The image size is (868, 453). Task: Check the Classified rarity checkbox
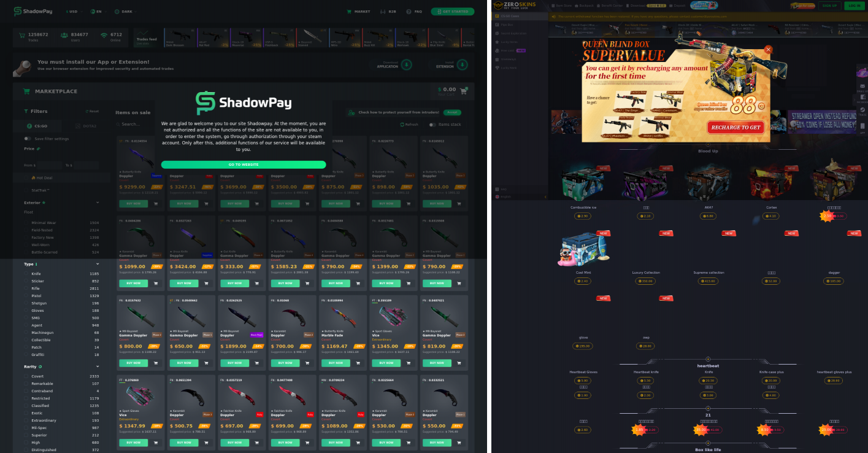pyautogui.click(x=26, y=406)
